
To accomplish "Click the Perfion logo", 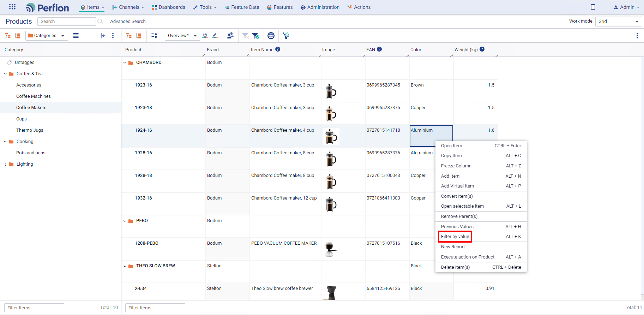I will tap(48, 7).
